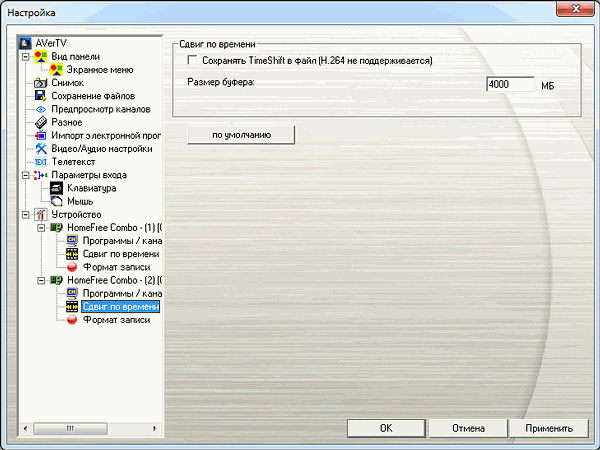Click the Параметры входа icon
This screenshot has height=450, width=600.
41,175
